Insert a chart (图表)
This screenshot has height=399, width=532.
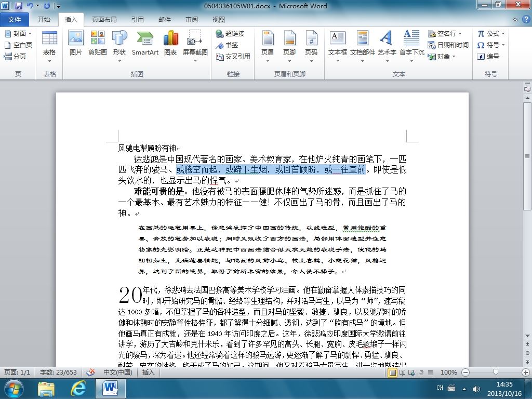coord(170,43)
